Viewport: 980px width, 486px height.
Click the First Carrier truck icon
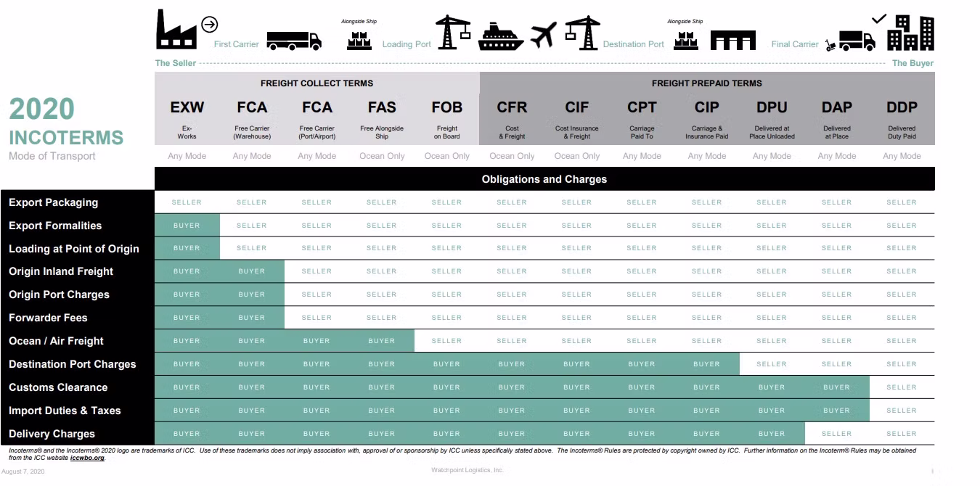pyautogui.click(x=293, y=41)
